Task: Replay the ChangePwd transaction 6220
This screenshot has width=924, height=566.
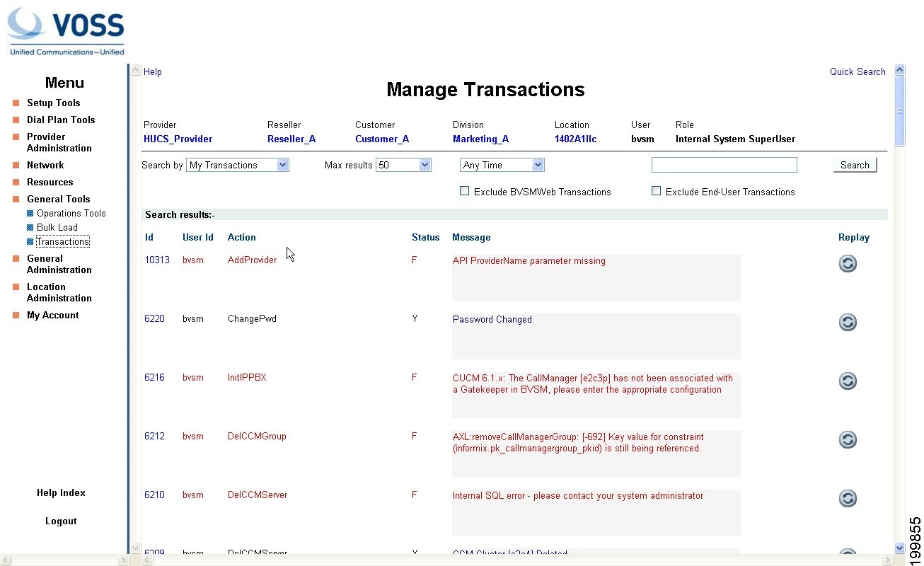Action: [x=848, y=322]
